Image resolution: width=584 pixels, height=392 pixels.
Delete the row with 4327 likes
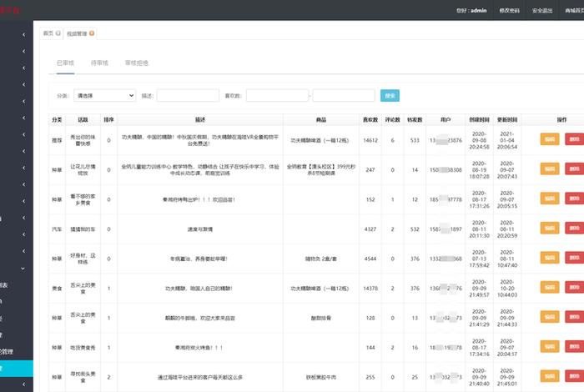click(574, 229)
